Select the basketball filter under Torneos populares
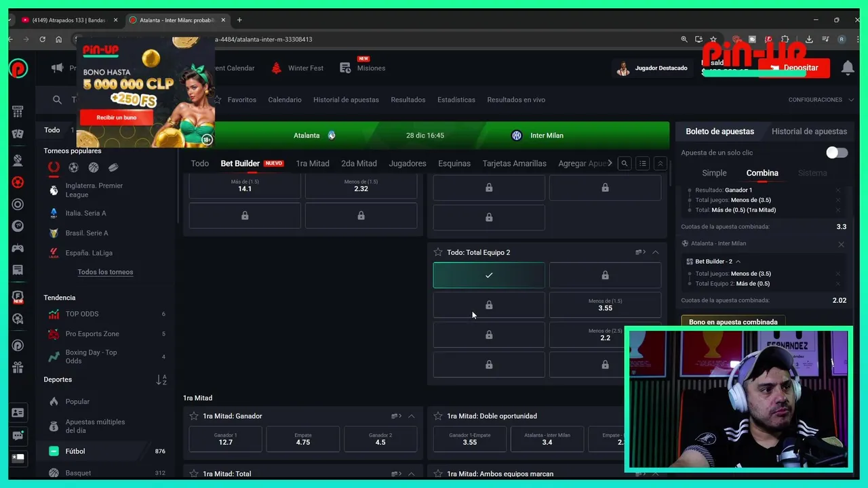The width and height of the screenshot is (868, 488). pyautogui.click(x=94, y=167)
